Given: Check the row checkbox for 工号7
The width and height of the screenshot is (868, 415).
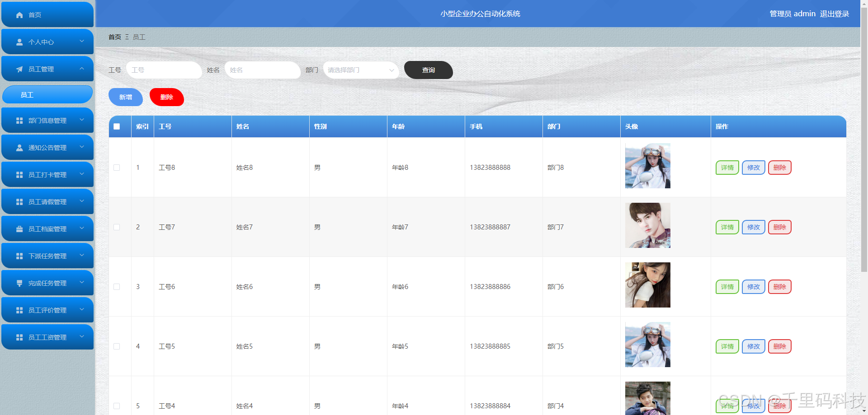Looking at the screenshot, I should 117,227.
